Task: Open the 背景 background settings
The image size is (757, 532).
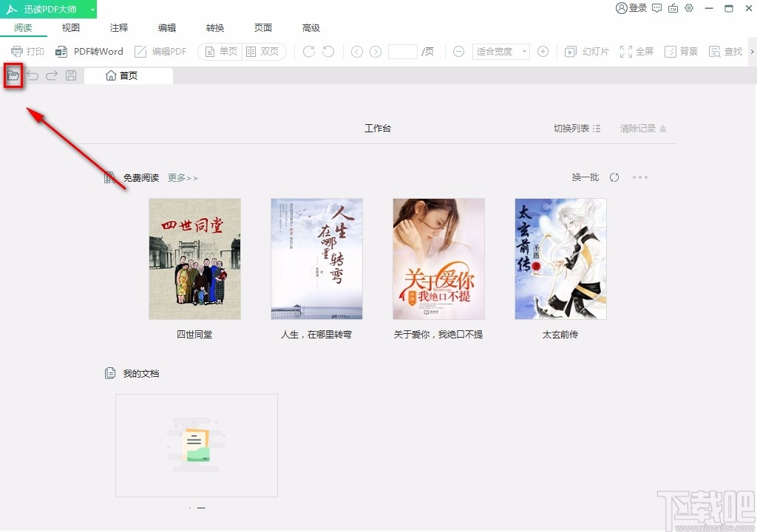Action: pyautogui.click(x=680, y=51)
